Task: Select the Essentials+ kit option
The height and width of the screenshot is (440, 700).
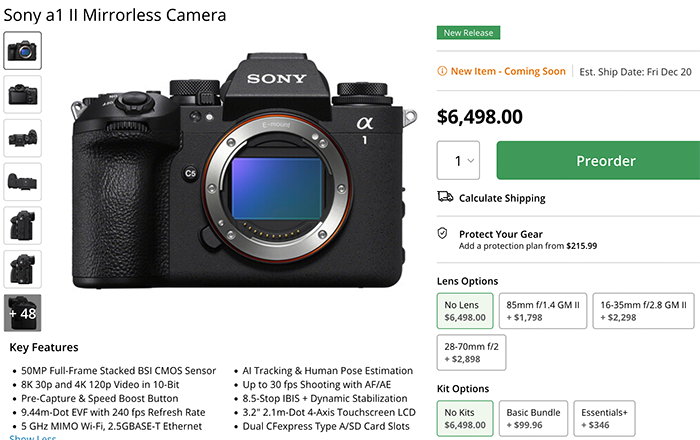Action: coord(604,419)
